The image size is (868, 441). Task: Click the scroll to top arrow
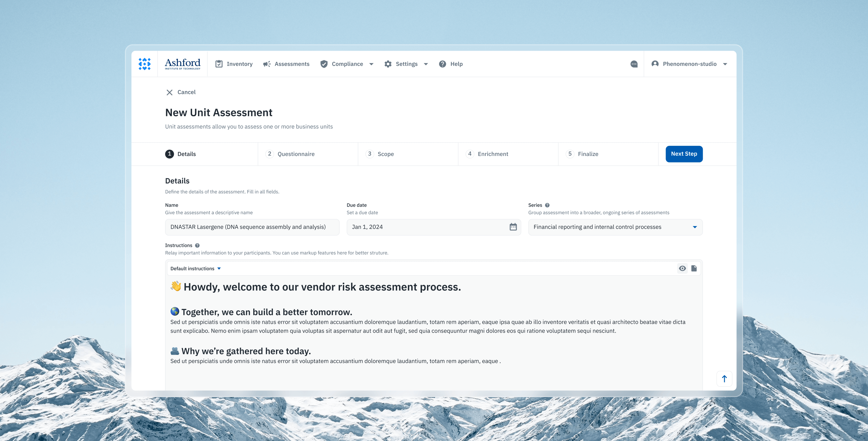tap(724, 378)
